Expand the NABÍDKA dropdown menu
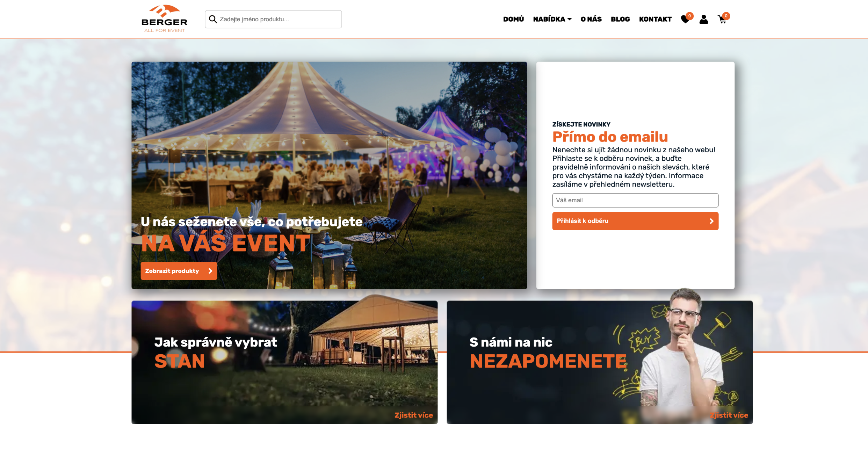The width and height of the screenshot is (868, 450). coord(552,19)
